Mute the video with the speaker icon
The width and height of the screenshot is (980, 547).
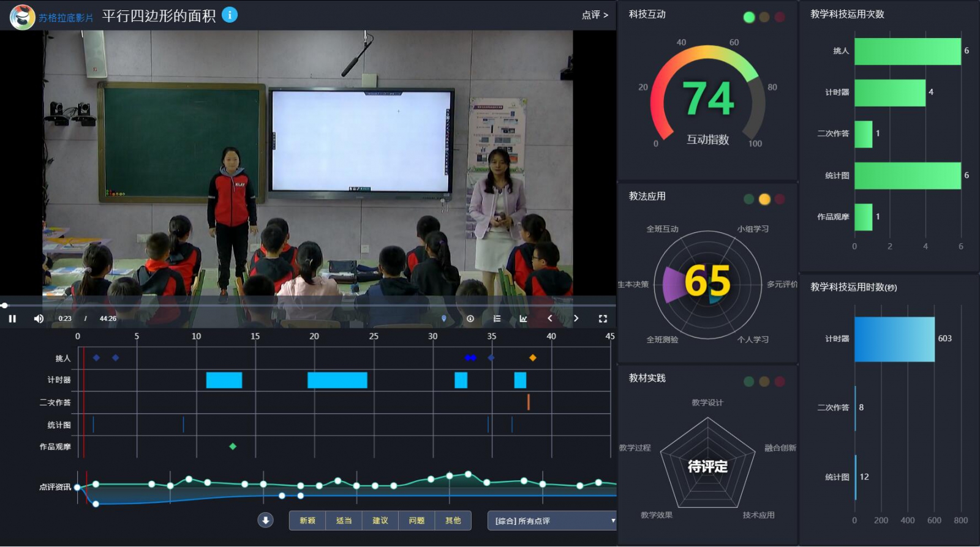click(39, 319)
